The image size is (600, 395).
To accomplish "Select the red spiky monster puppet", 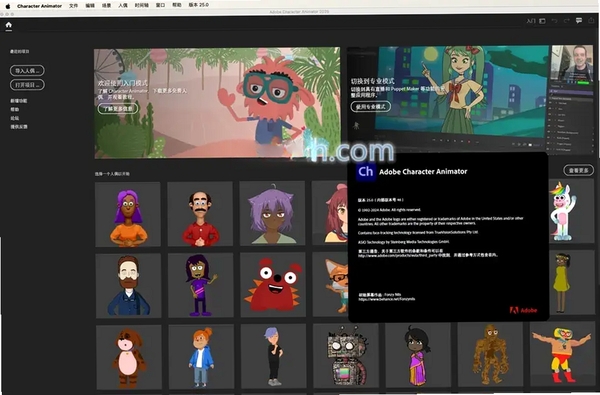I will tap(273, 285).
